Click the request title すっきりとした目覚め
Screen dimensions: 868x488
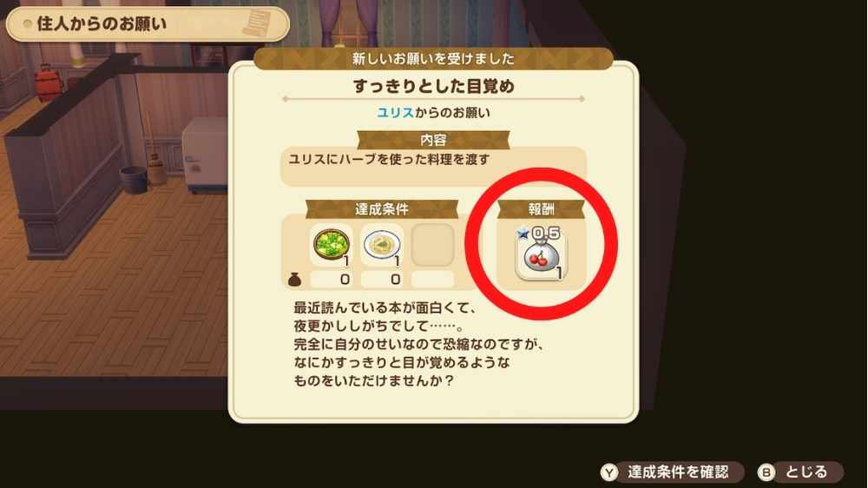point(433,86)
